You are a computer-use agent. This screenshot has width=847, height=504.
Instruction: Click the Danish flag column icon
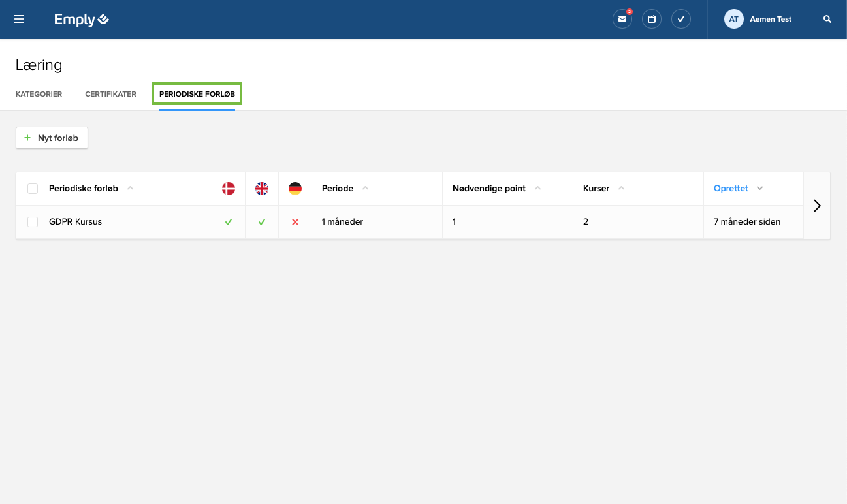[x=229, y=189]
